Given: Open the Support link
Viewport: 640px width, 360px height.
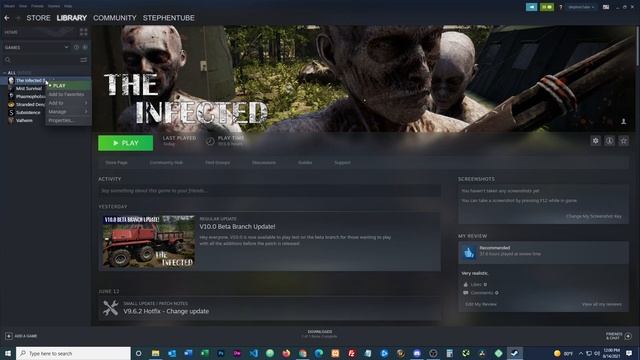Looking at the screenshot, I should [x=342, y=162].
